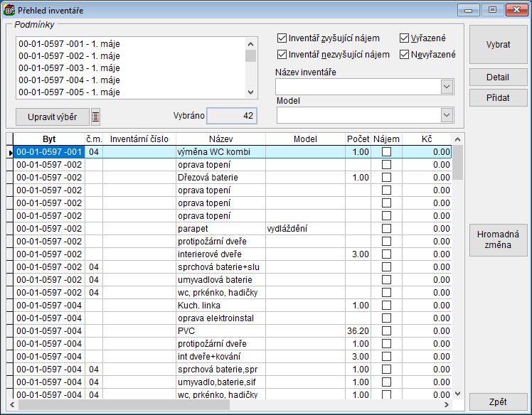Click the Přidat button
The image size is (532, 415).
click(x=498, y=97)
